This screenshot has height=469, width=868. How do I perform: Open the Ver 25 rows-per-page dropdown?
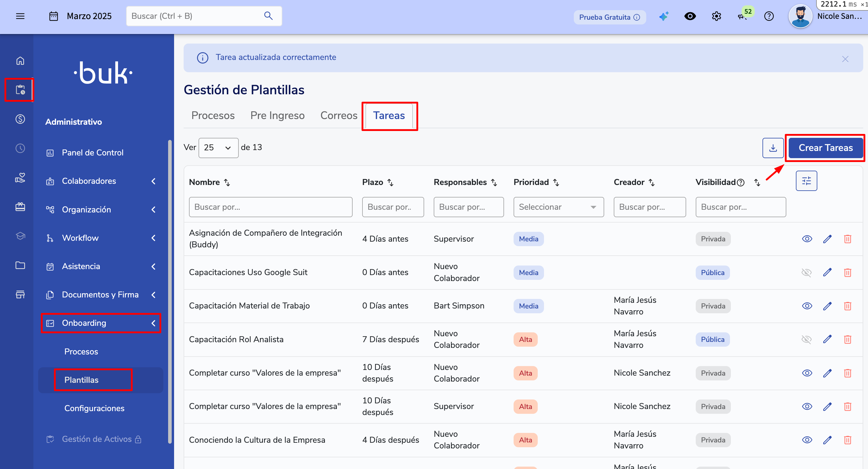click(218, 148)
